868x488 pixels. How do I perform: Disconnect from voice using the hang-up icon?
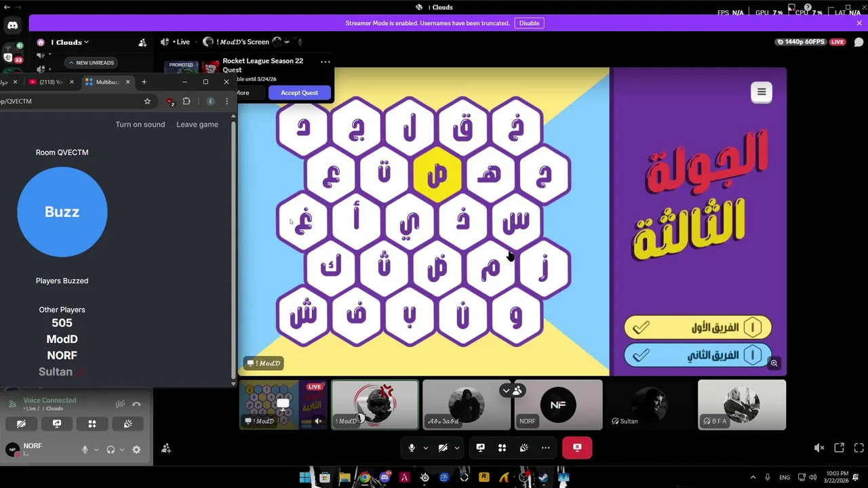click(136, 404)
